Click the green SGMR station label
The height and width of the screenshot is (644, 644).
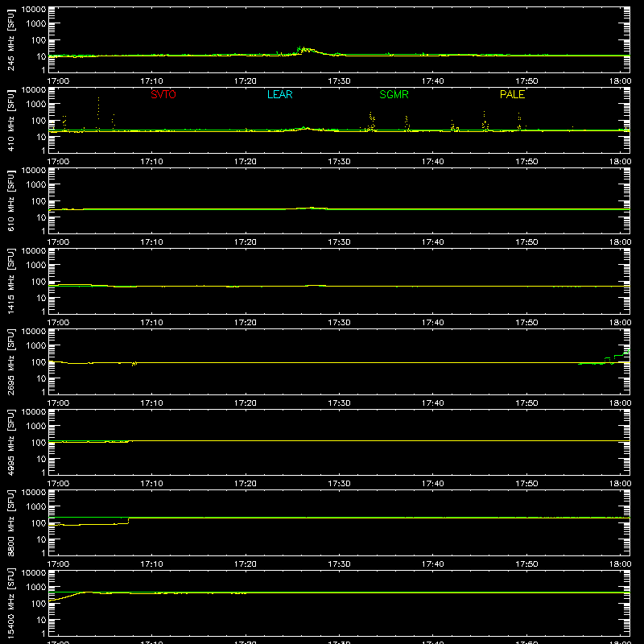(394, 94)
